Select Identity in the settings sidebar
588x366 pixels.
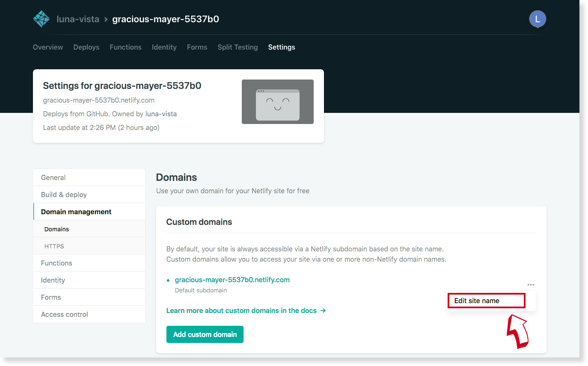tap(53, 280)
